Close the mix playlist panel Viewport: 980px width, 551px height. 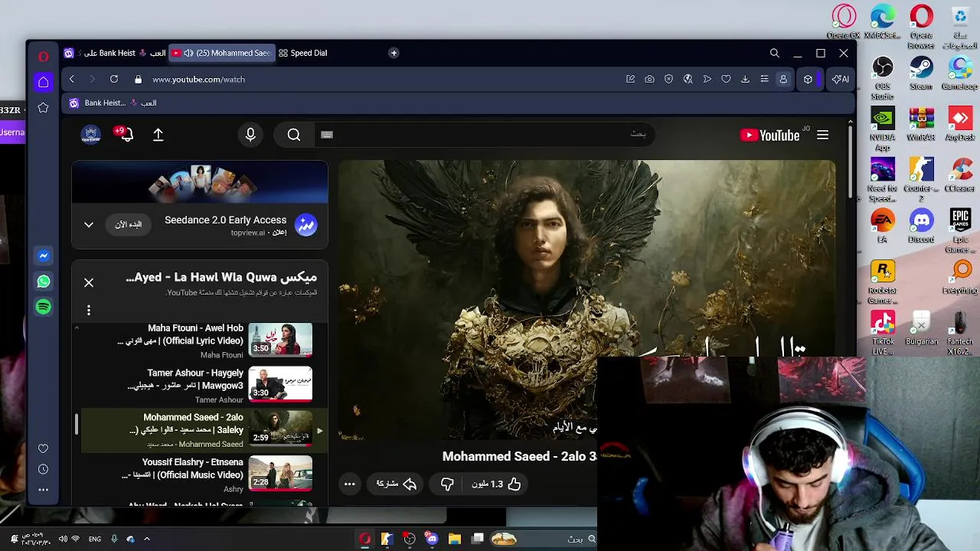click(x=89, y=282)
